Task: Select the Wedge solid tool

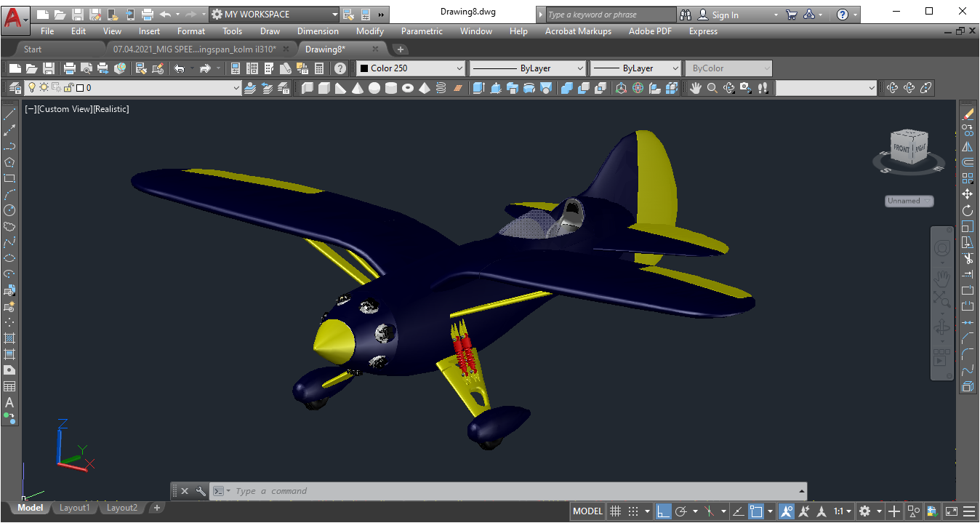Action: click(340, 88)
